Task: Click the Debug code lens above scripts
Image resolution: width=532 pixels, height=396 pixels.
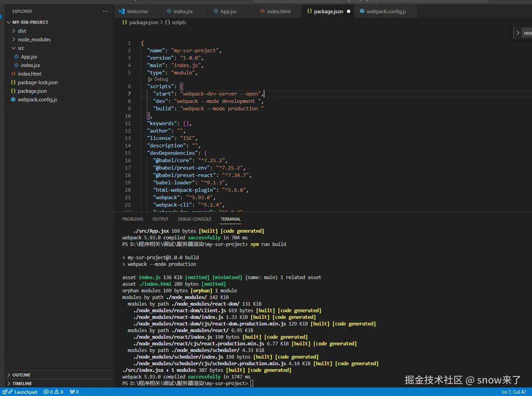Action: pyautogui.click(x=161, y=79)
